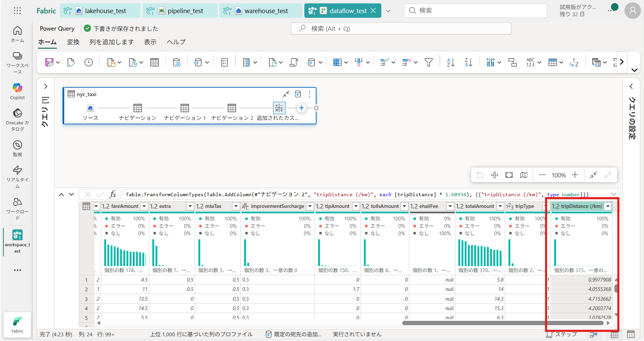Viewport: 644px width, 341px height.
Task: Click the zoom in plus button
Action: [x=575, y=175]
